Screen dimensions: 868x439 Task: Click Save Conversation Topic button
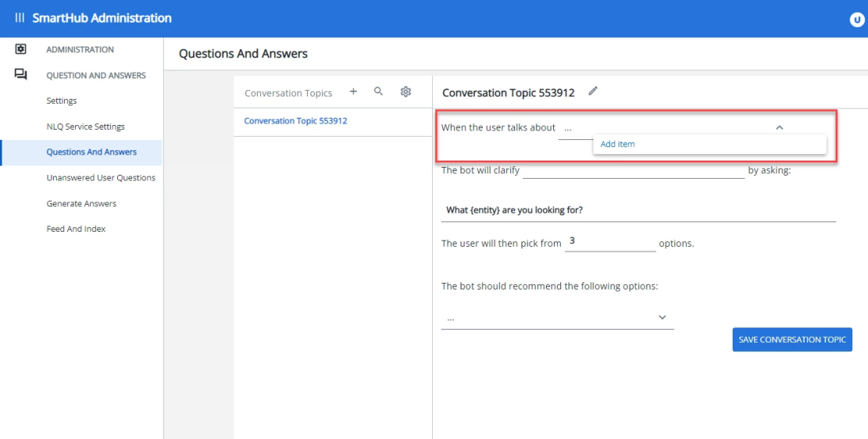pos(792,339)
